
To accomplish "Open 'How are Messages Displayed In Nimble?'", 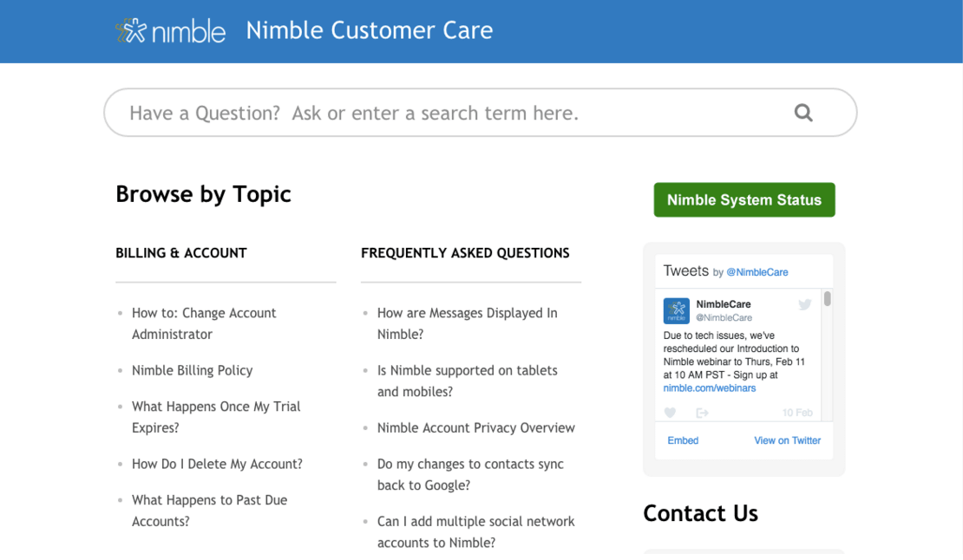I will [x=467, y=323].
